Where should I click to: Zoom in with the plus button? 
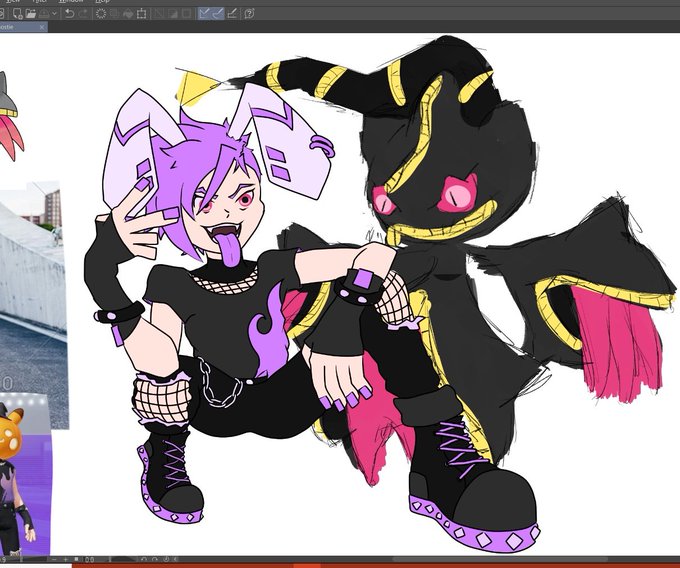click(x=65, y=559)
